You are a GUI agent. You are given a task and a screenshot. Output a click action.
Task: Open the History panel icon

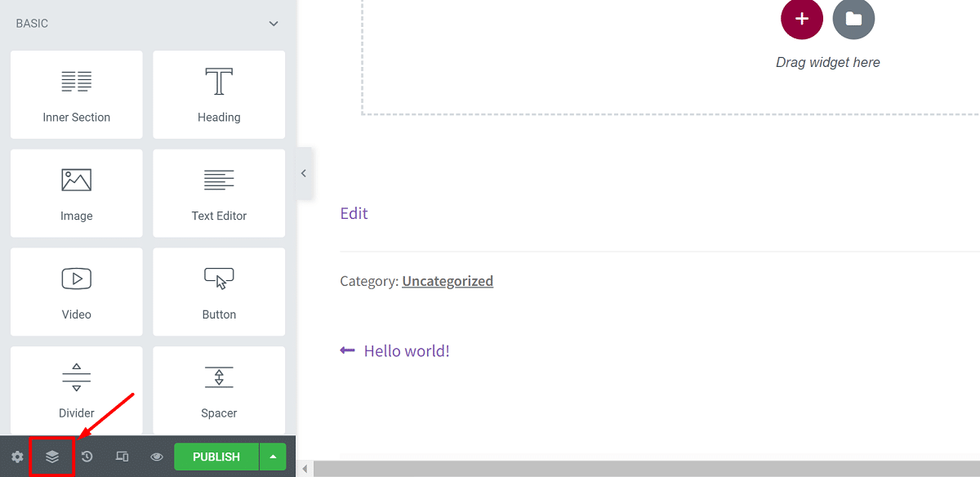pyautogui.click(x=87, y=457)
